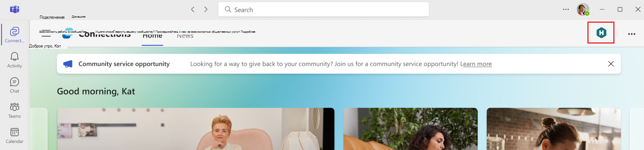Open the card showing woman beside plant
This screenshot has height=150, width=644.
[x=410, y=129]
